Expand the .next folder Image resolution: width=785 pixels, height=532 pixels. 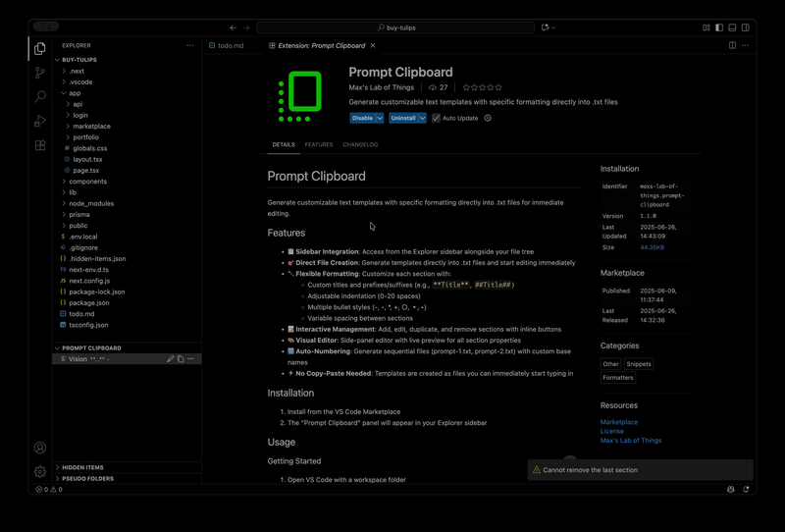coord(64,71)
